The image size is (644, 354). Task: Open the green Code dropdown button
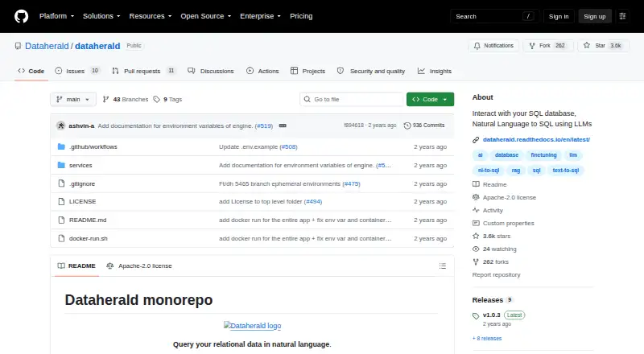click(430, 100)
